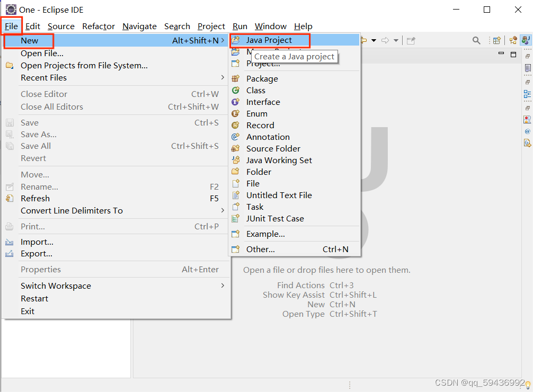Create a new Interface
The height and width of the screenshot is (392, 533).
coord(295,102)
